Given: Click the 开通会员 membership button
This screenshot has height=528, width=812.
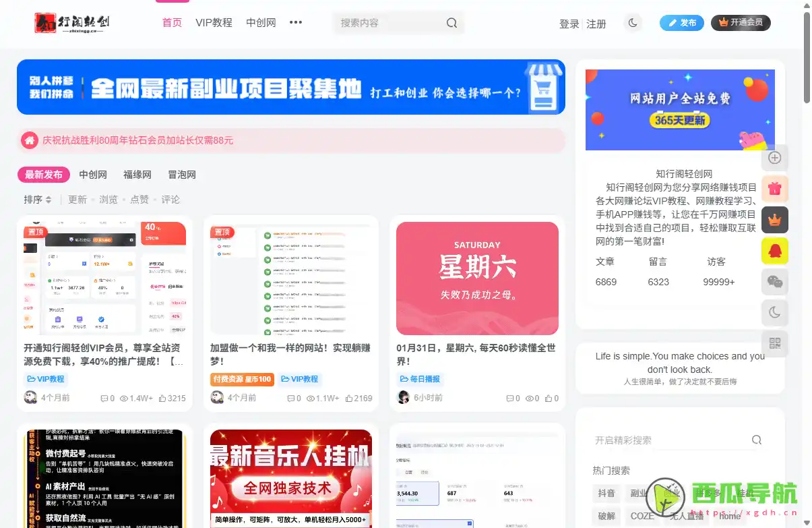Looking at the screenshot, I should coord(741,22).
